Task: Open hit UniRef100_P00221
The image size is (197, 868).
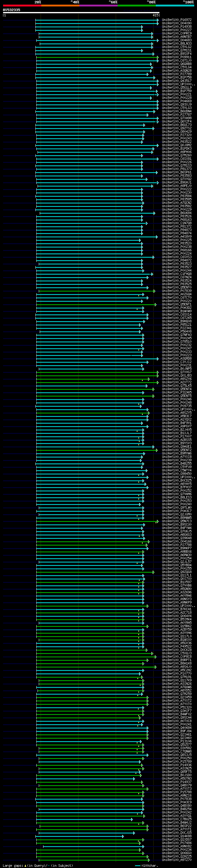Action: (177, 94)
